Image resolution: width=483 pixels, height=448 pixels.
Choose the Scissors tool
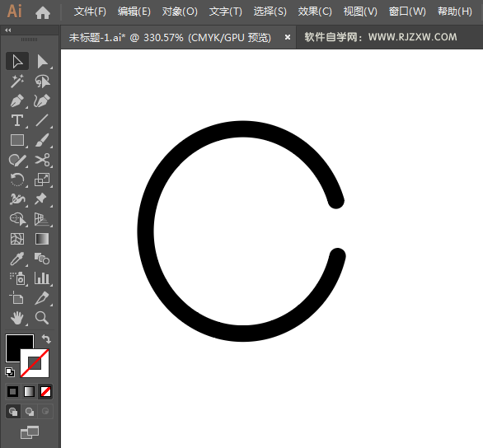click(42, 160)
